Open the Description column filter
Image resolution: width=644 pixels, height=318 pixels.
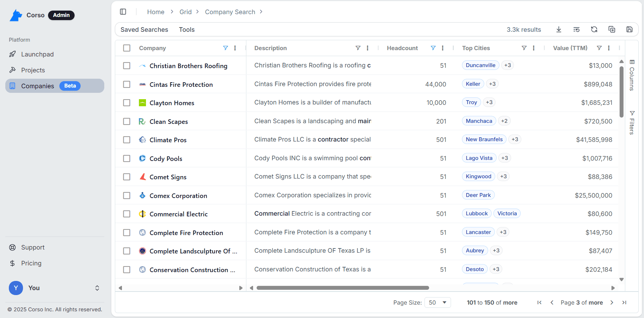click(x=358, y=48)
